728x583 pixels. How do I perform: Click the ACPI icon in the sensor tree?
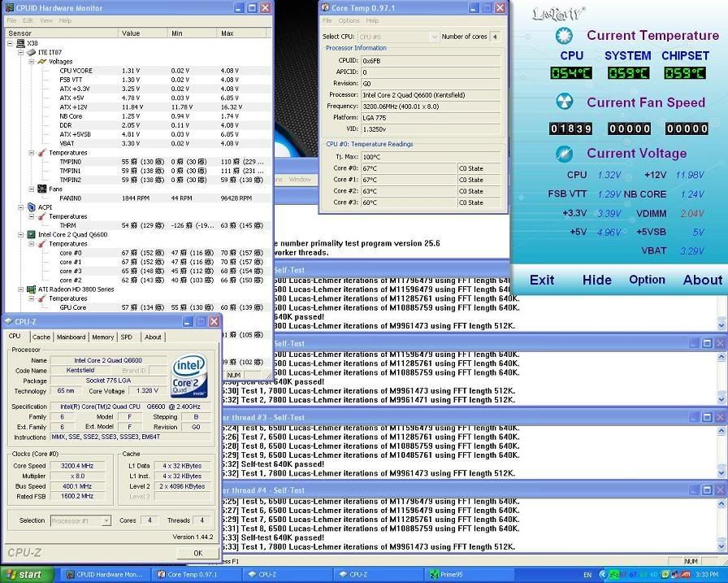(x=32, y=207)
